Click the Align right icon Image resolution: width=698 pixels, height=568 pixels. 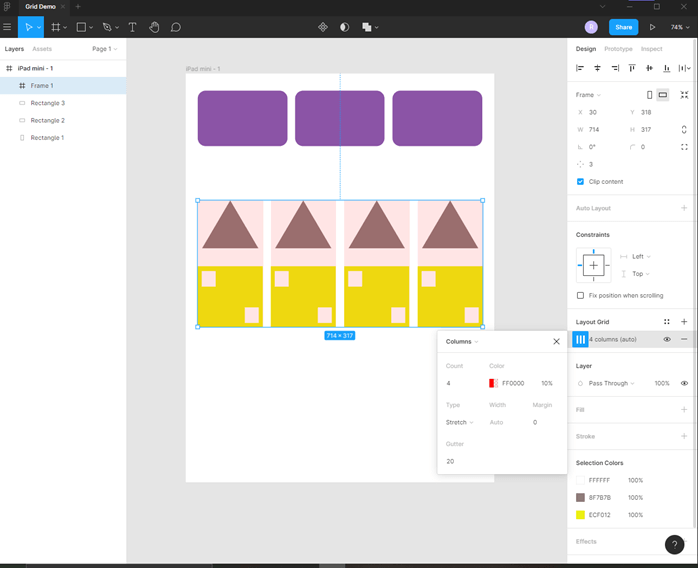click(x=615, y=68)
